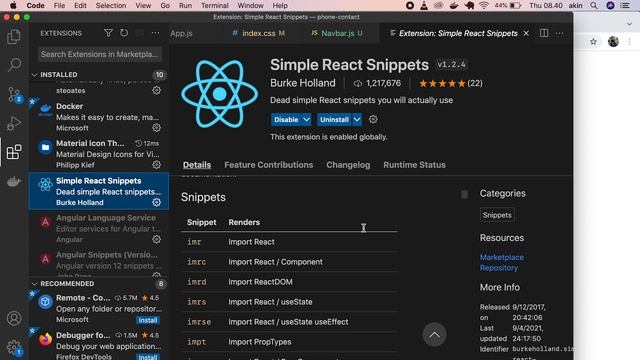Select Material Icon Theme extension

99,154
